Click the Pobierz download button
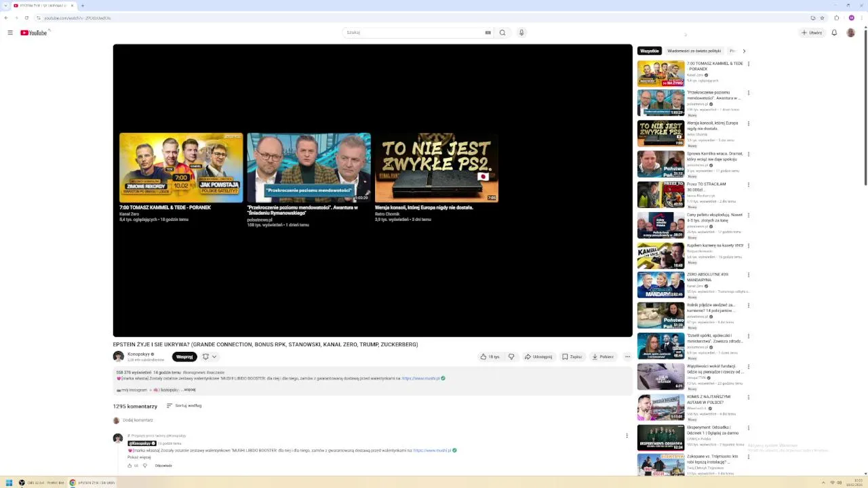This screenshot has height=488, width=868. point(603,357)
